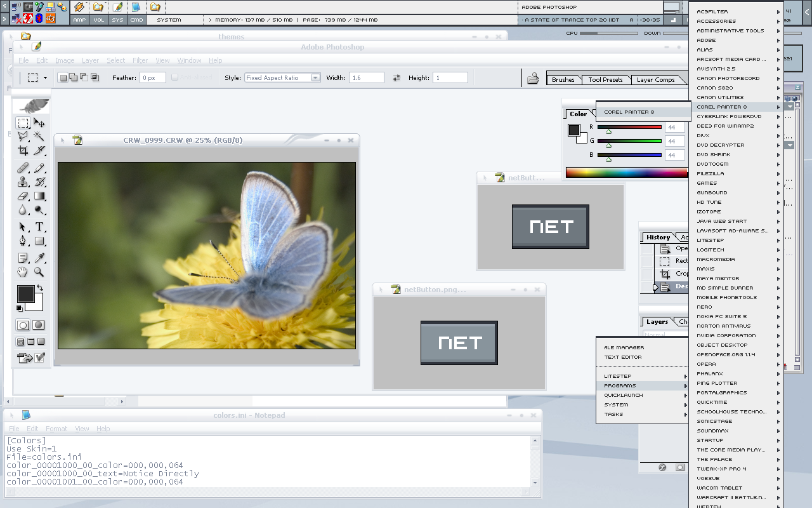Switch to the Tool Presets tab
812x508 pixels.
(605, 79)
